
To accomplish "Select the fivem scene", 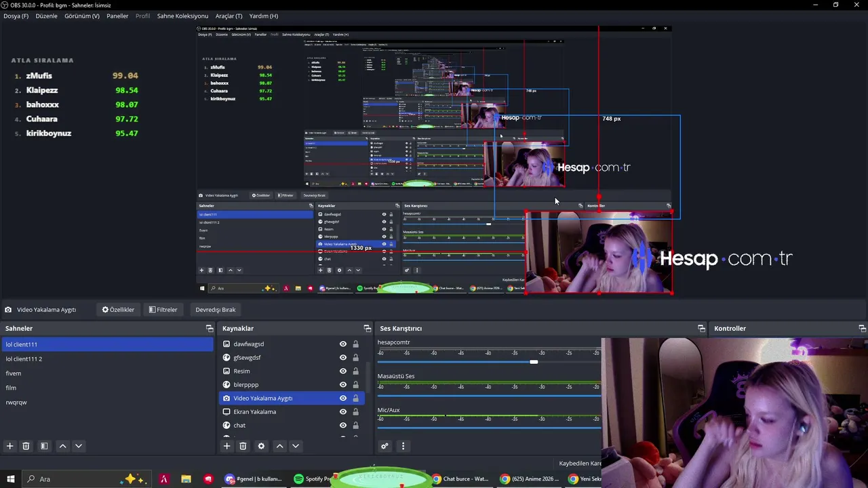I will click(107, 373).
